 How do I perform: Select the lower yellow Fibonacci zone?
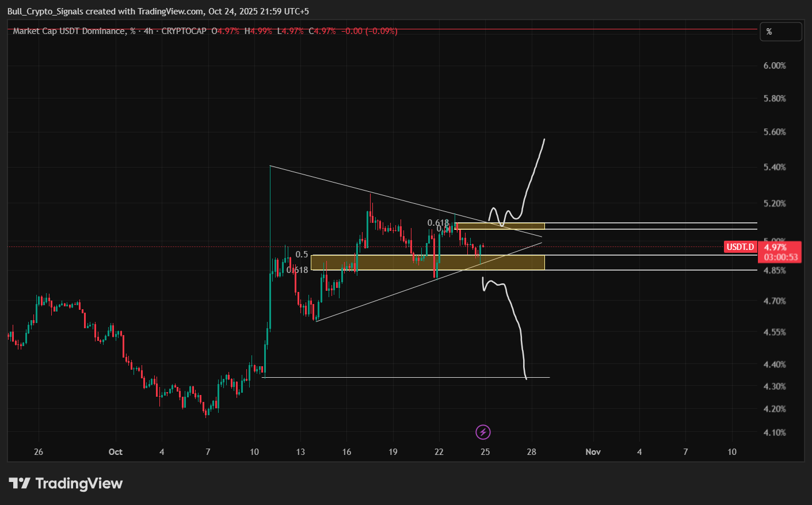[427, 263]
